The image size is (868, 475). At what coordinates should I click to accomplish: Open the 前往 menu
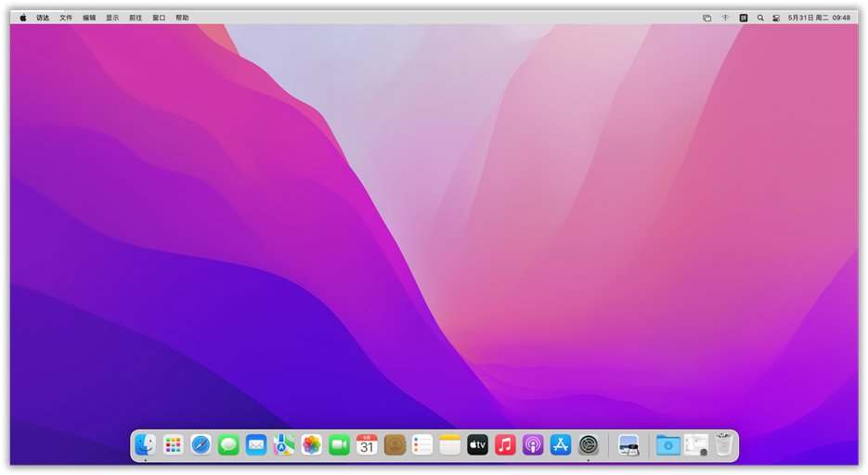(x=136, y=18)
